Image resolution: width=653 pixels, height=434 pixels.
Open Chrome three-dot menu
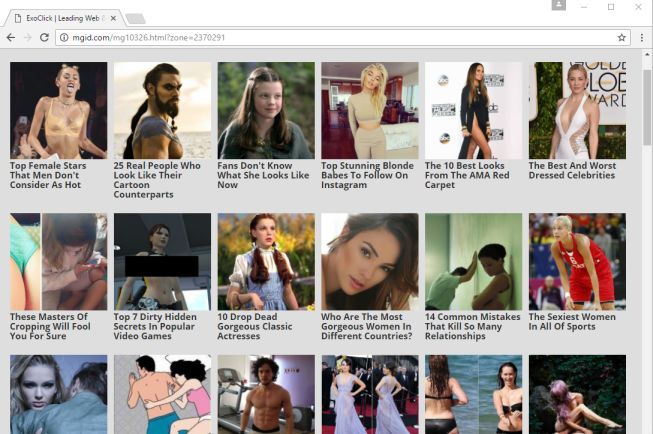tap(642, 37)
